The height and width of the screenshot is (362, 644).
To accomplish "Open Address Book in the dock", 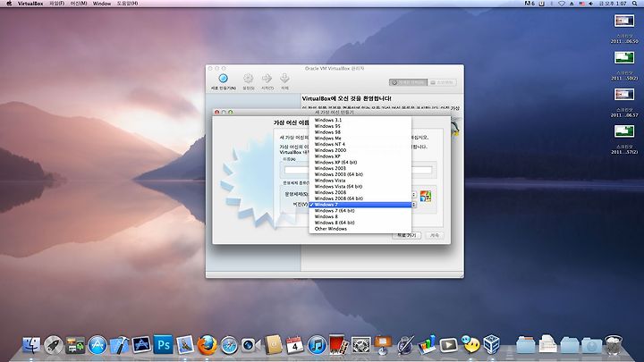I will tap(273, 345).
